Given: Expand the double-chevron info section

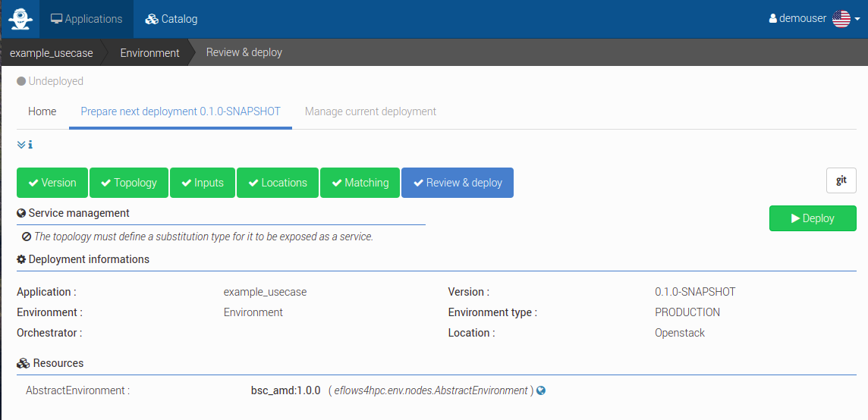Looking at the screenshot, I should (21, 145).
